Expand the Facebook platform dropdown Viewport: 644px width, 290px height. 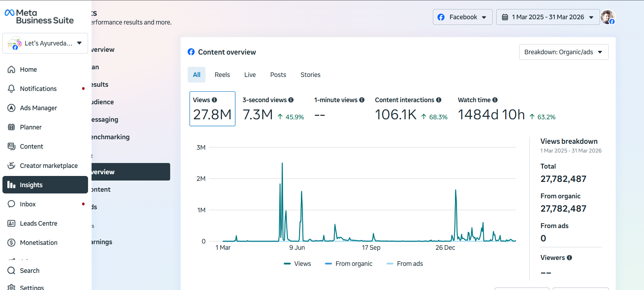pyautogui.click(x=463, y=17)
